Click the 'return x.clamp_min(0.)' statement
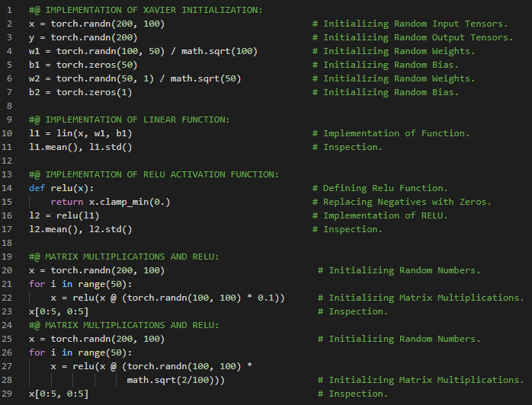This screenshot has width=532, height=405. coord(110,202)
